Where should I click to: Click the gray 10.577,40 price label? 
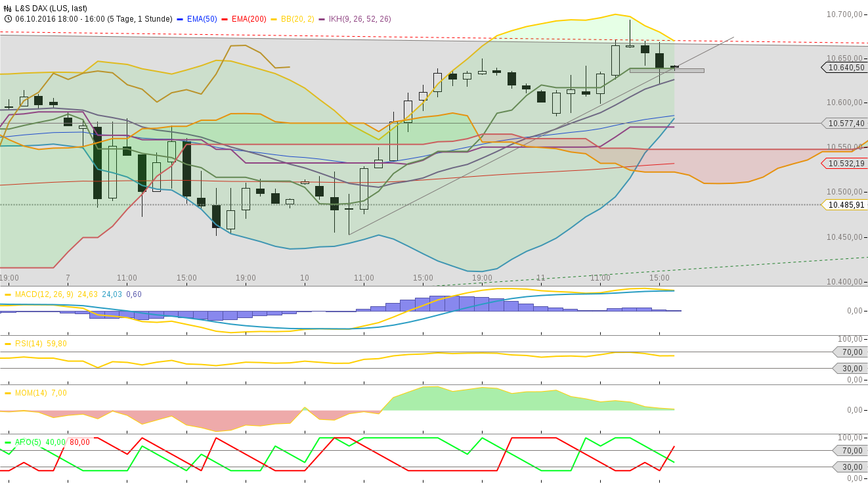[x=846, y=122]
